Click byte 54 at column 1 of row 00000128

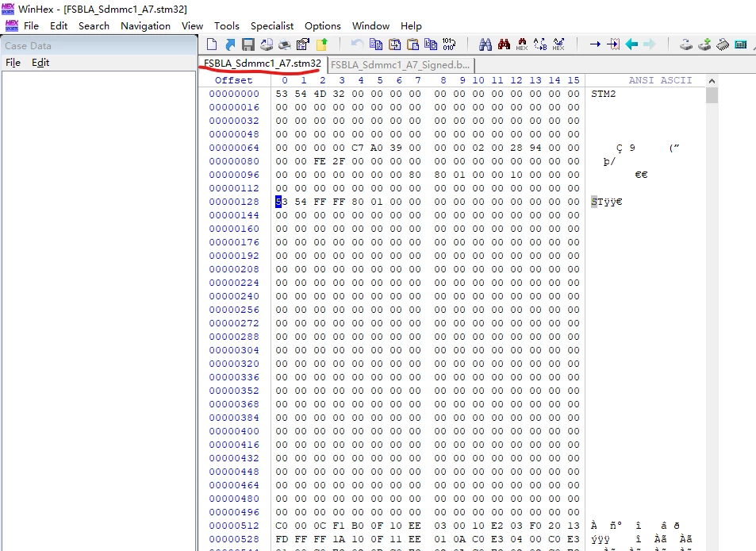(301, 202)
